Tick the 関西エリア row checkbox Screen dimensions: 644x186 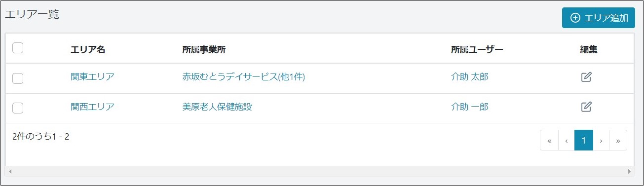18,108
